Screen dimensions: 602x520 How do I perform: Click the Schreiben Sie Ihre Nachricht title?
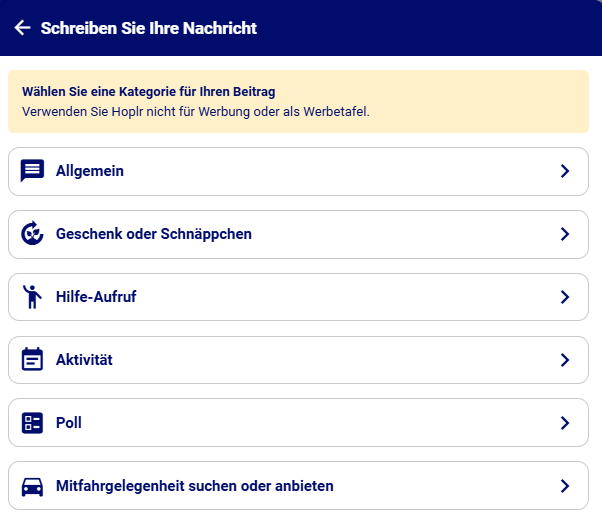pyautogui.click(x=149, y=28)
